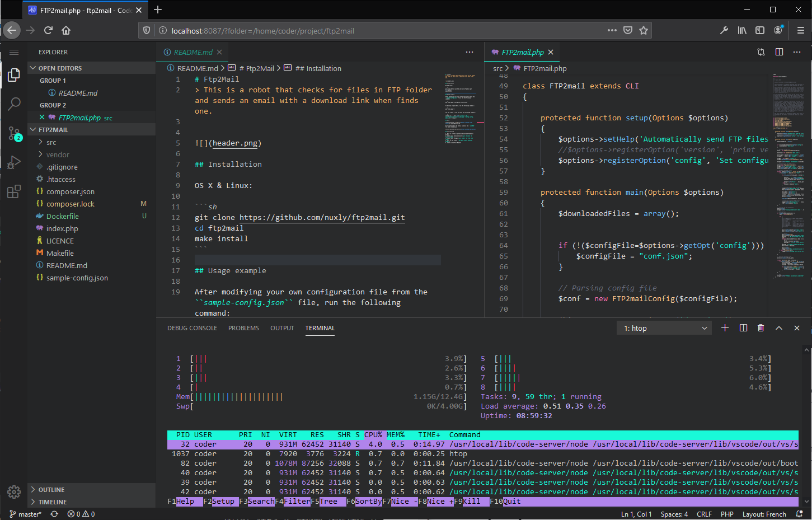Click the terminal panel vertical scrollbar
This screenshot has width=812, height=520.
point(807,425)
